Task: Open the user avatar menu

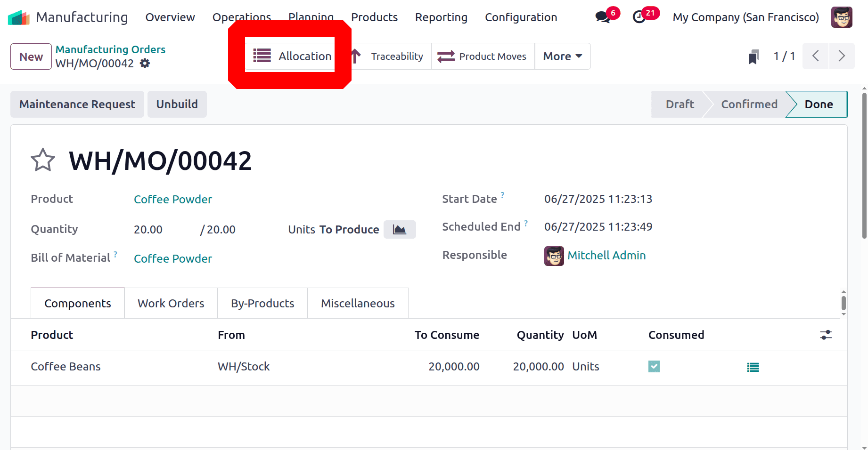Action: coord(842,17)
